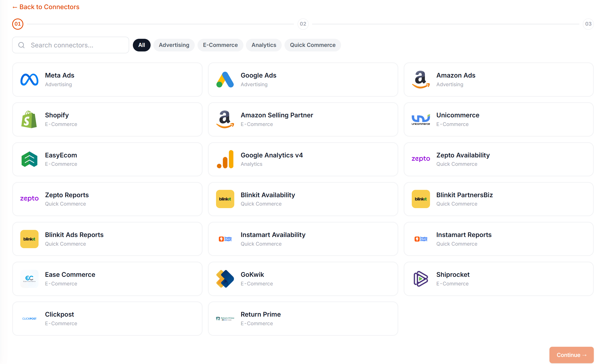This screenshot has width=608, height=364.
Task: Choose the Google Ads connector name
Action: pyautogui.click(x=259, y=75)
